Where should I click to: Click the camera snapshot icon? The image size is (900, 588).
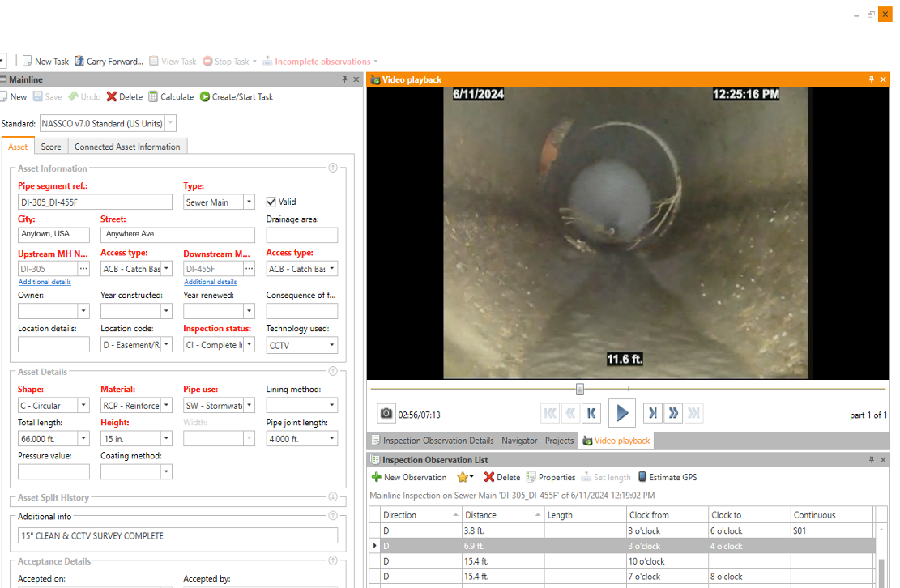tap(386, 413)
